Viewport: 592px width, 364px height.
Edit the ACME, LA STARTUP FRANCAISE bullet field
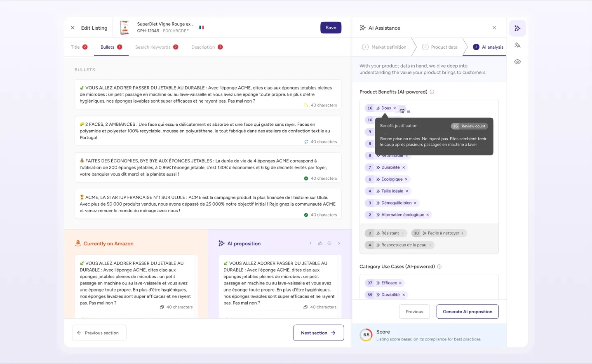[208, 204]
